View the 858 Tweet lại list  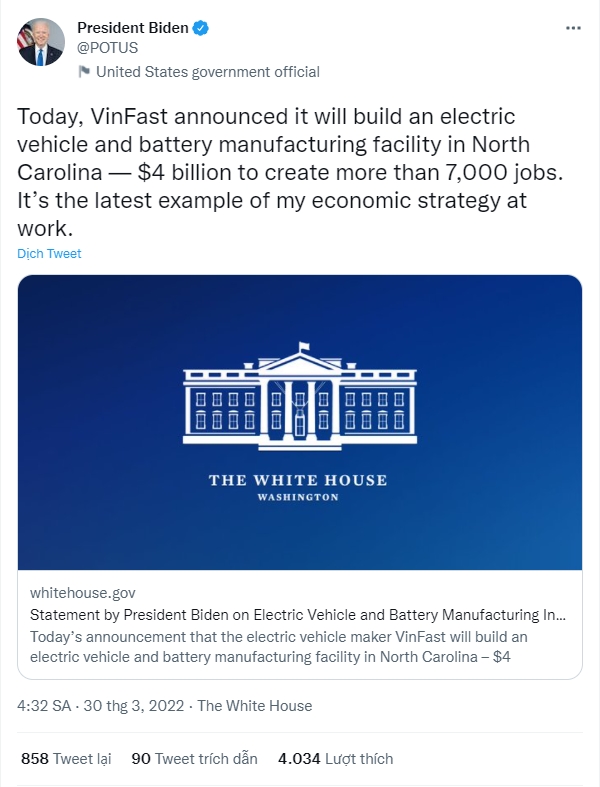(66, 759)
